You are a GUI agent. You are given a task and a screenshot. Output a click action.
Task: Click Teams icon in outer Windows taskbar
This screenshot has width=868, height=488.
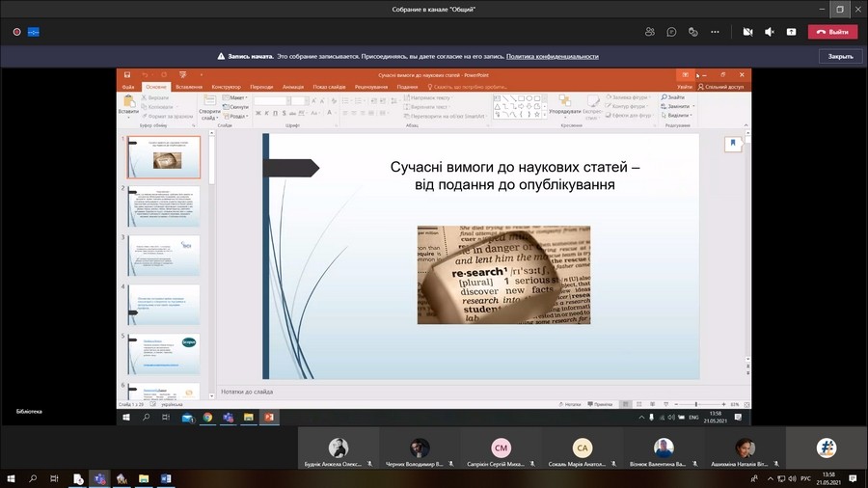tap(99, 478)
